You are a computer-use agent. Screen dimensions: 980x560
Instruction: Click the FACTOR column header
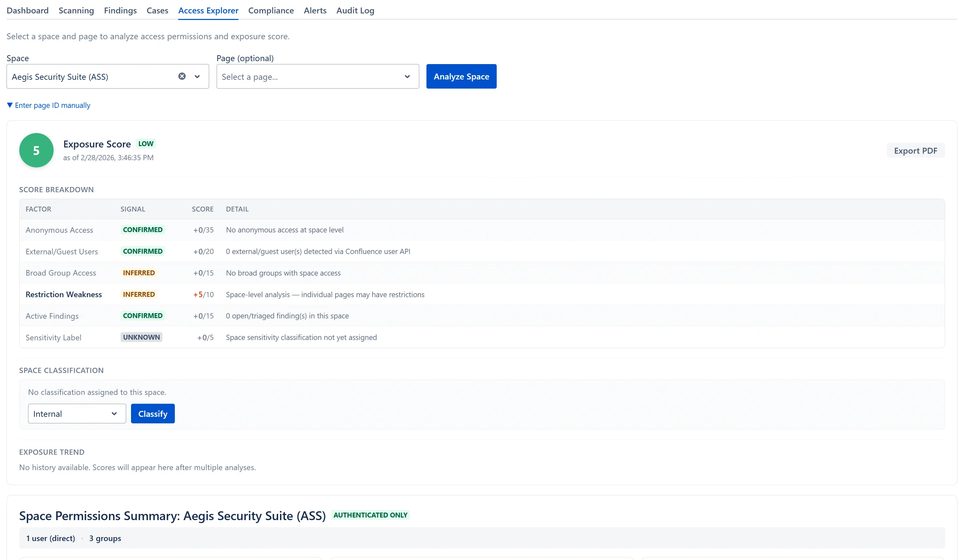(39, 209)
